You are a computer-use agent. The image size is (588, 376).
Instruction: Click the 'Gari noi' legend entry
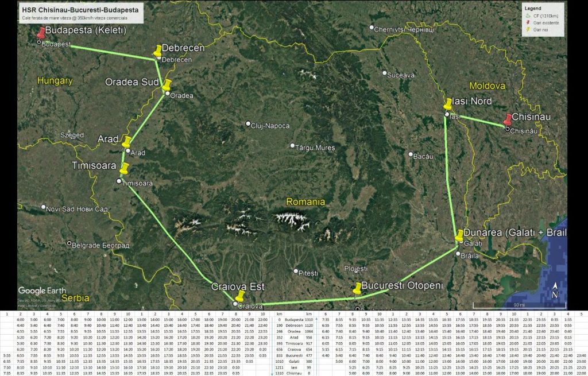[x=540, y=29]
